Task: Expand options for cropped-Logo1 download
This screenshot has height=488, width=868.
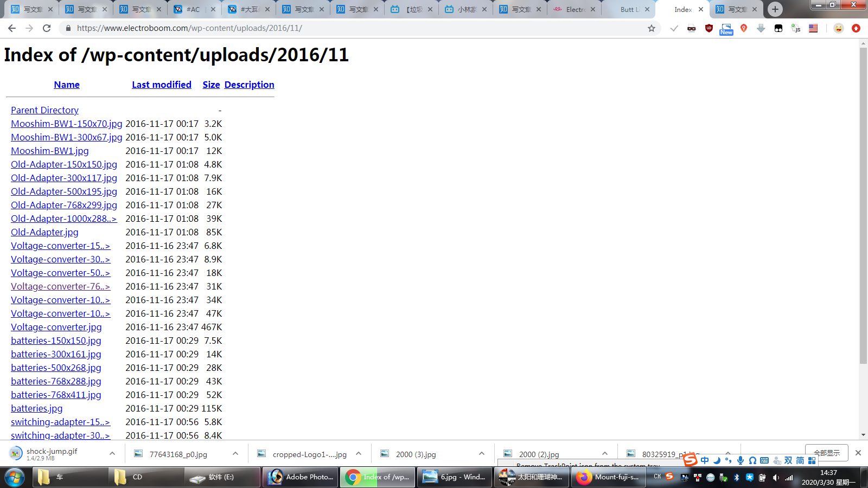Action: coord(359,454)
